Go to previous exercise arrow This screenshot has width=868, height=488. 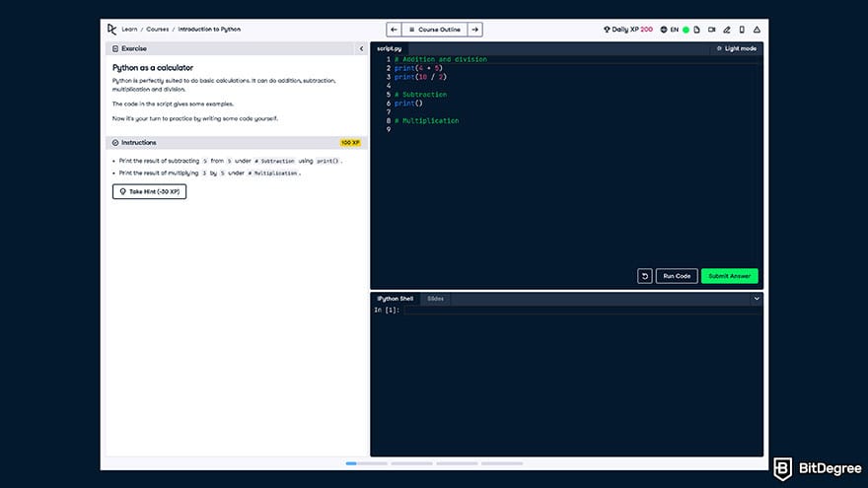[394, 30]
